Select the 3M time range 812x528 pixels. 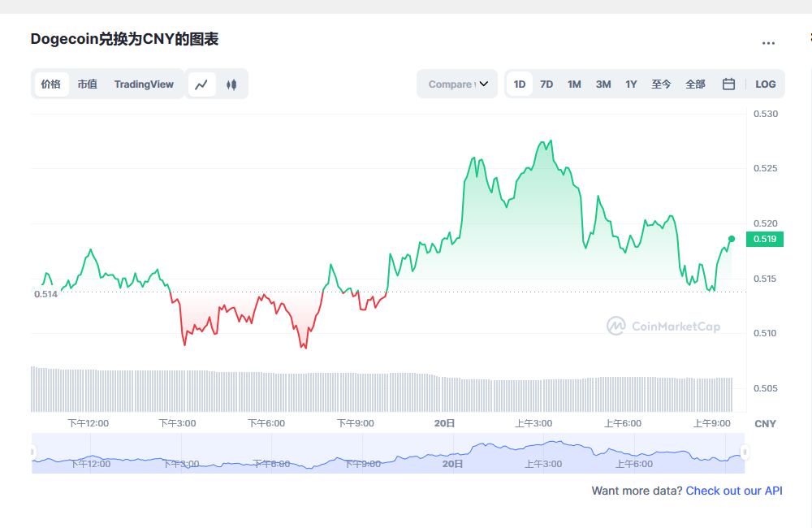click(x=603, y=84)
